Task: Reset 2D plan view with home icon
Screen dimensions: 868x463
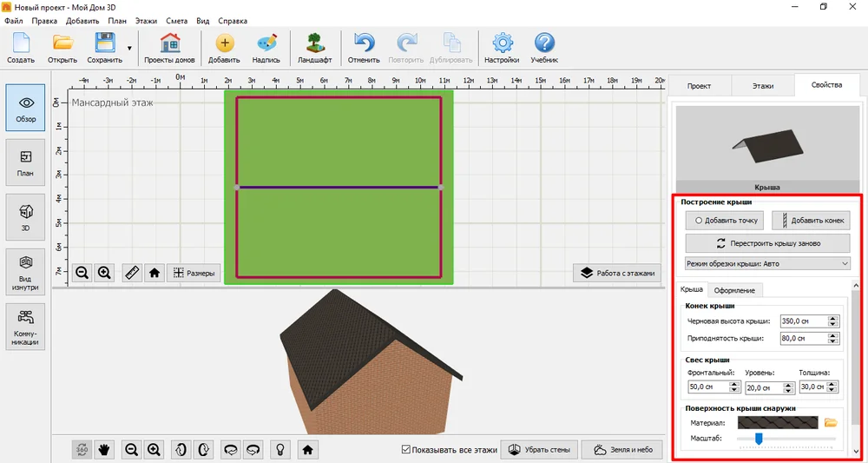Action: [155, 273]
